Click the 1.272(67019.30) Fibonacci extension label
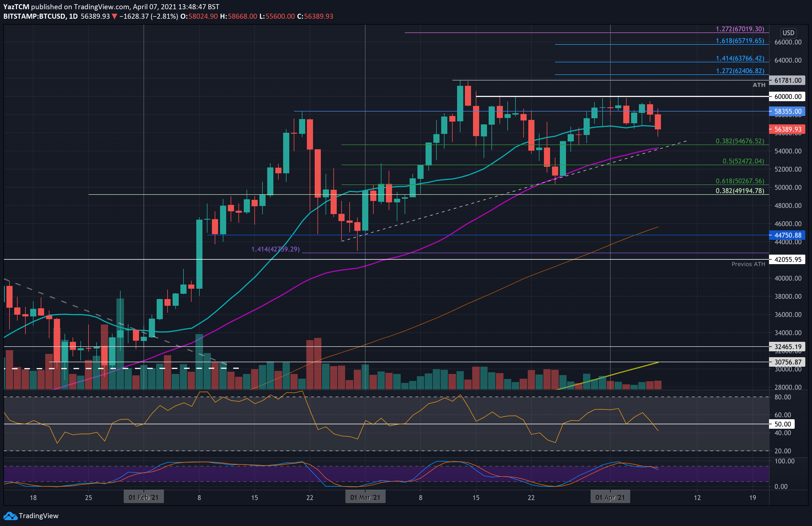The width and height of the screenshot is (812, 526). click(740, 29)
